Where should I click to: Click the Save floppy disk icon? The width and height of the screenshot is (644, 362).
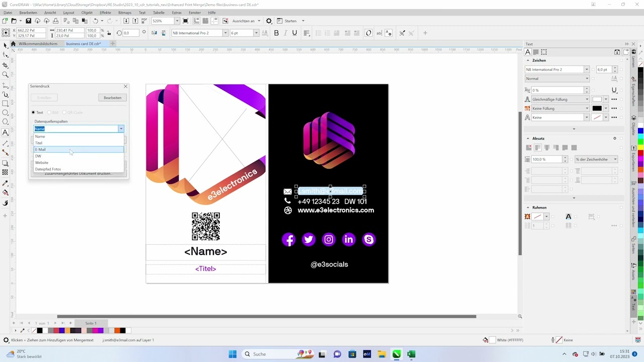[x=29, y=21]
